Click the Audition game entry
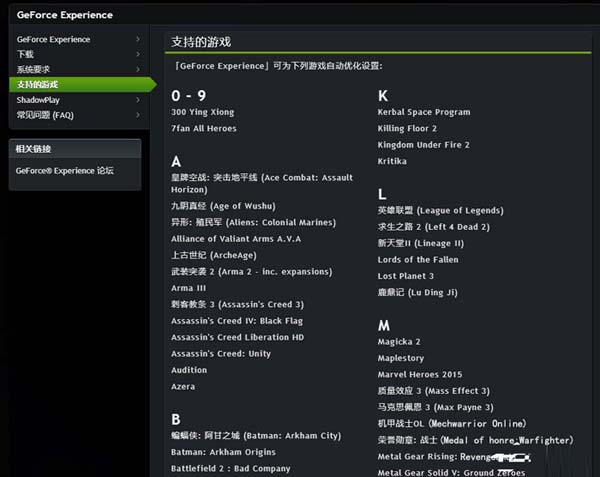Viewport: 600px width, 477px height. coord(189,370)
